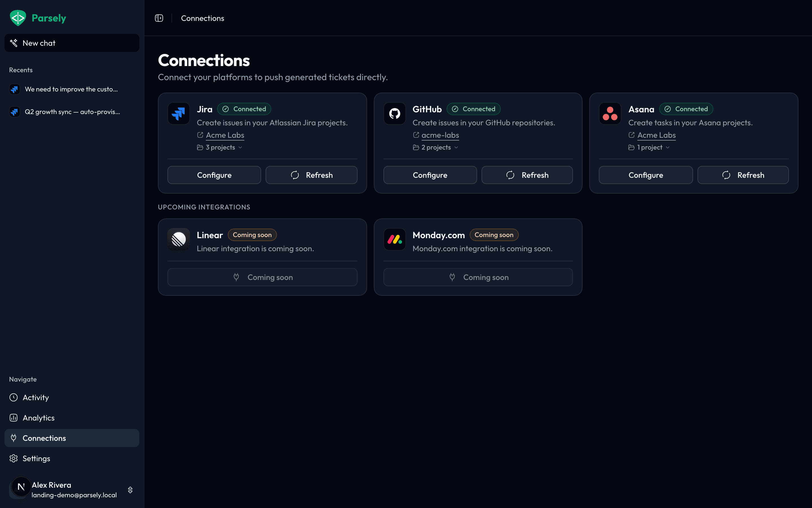Screen dimensions: 812x508
Task: Click the Settings gear icon in sidebar
Action: pyautogui.click(x=14, y=458)
